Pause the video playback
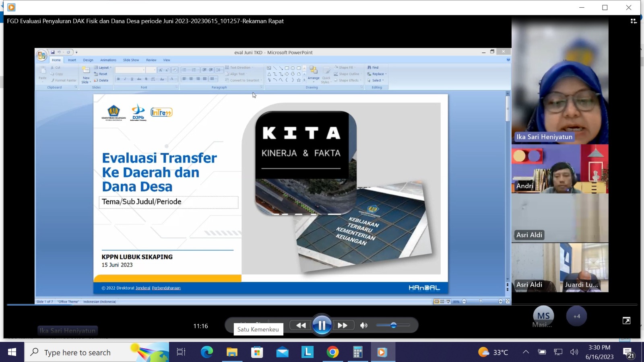The image size is (644, 362). coord(322,325)
